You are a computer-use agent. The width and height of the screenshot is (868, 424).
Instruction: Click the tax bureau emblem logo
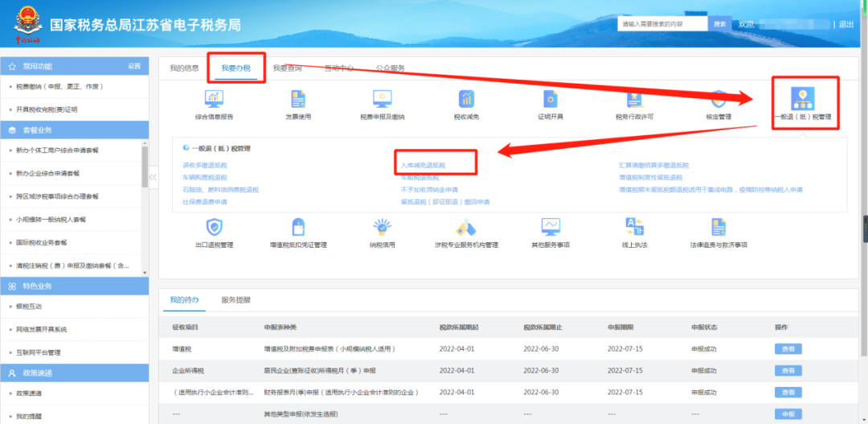(27, 24)
